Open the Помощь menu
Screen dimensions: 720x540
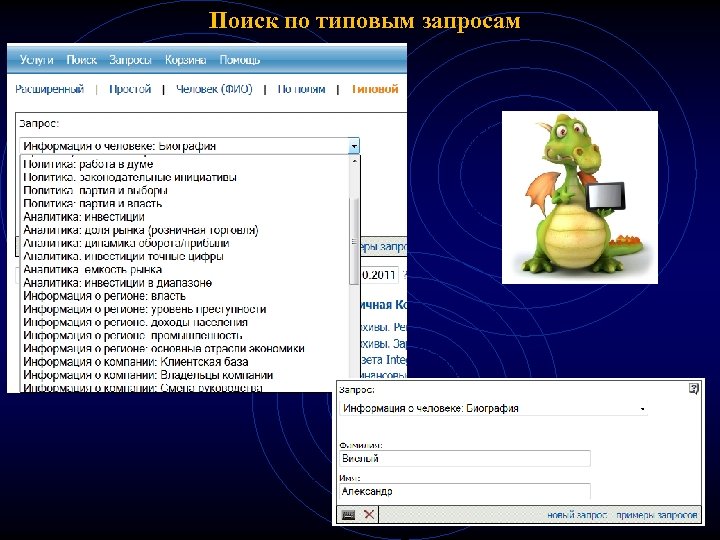(x=240, y=60)
